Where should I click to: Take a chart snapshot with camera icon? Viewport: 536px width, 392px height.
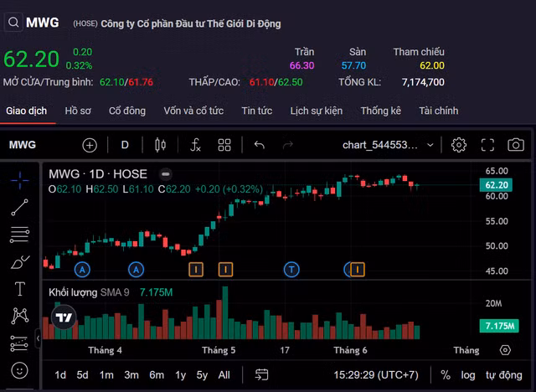coord(516,145)
